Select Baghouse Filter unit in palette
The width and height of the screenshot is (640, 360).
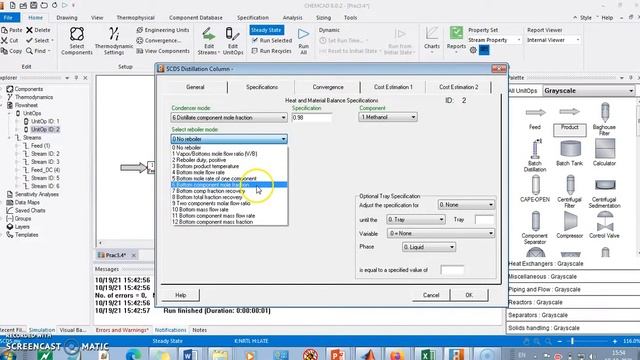click(x=604, y=118)
